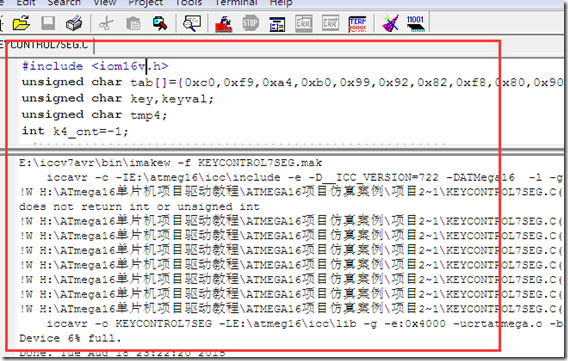Click the 'iccavr -c -IE:\atmeg16' compile line
The width and height of the screenshot is (568, 361).
point(304,178)
